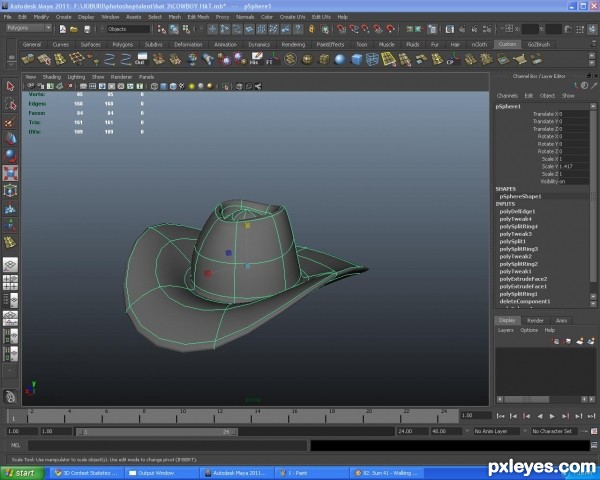Image resolution: width=600 pixels, height=480 pixels.
Task: Open the script editor icon
Action: pyautogui.click(x=594, y=445)
